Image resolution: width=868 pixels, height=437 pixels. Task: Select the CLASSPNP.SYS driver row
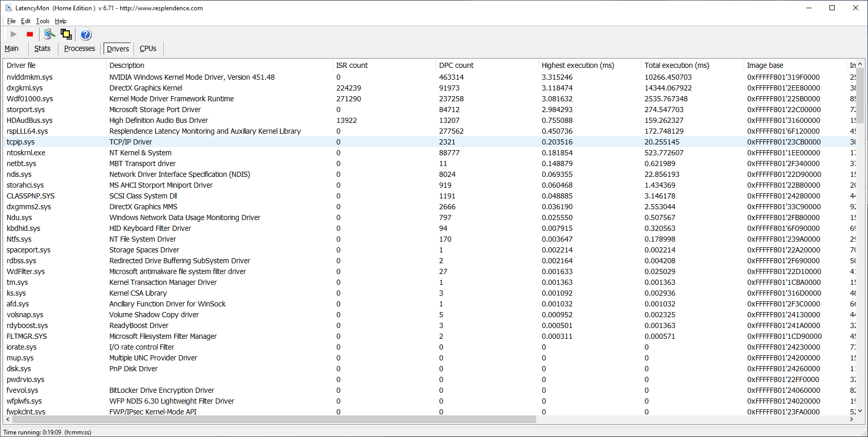tap(429, 196)
